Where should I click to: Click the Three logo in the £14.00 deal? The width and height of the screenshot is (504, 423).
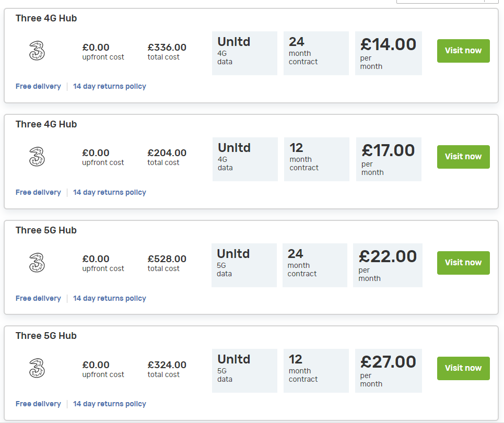click(x=37, y=51)
